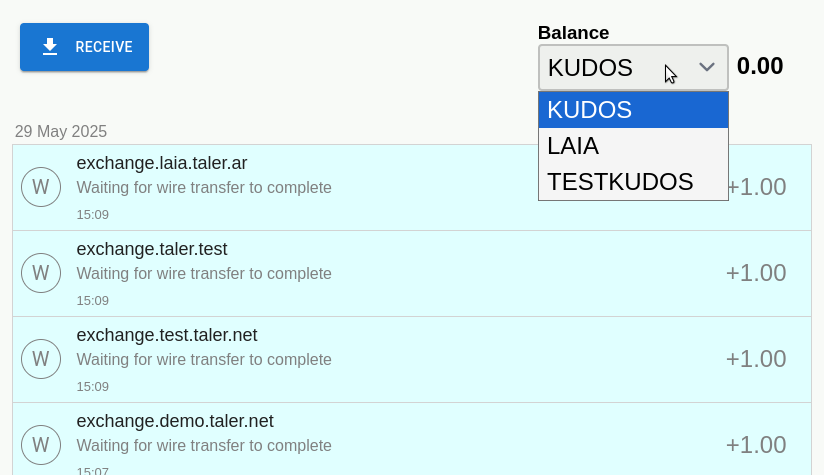
Task: Click the 0.00 balance amount
Action: point(760,67)
